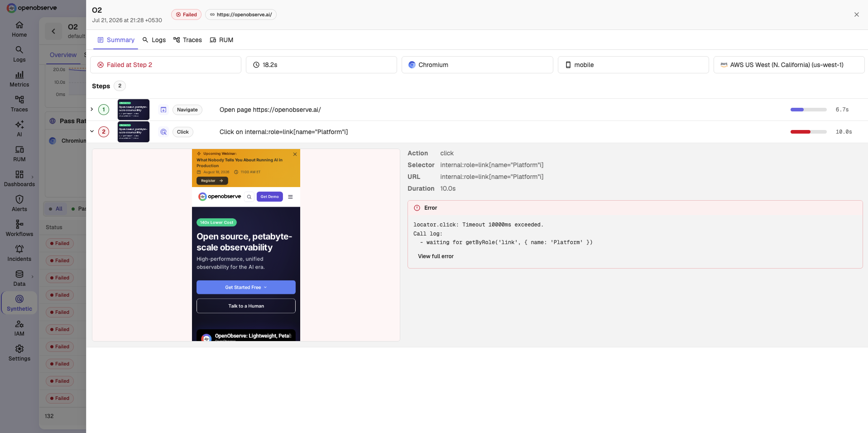Click the Navigate step type icon
This screenshot has height=433, width=868.
163,110
